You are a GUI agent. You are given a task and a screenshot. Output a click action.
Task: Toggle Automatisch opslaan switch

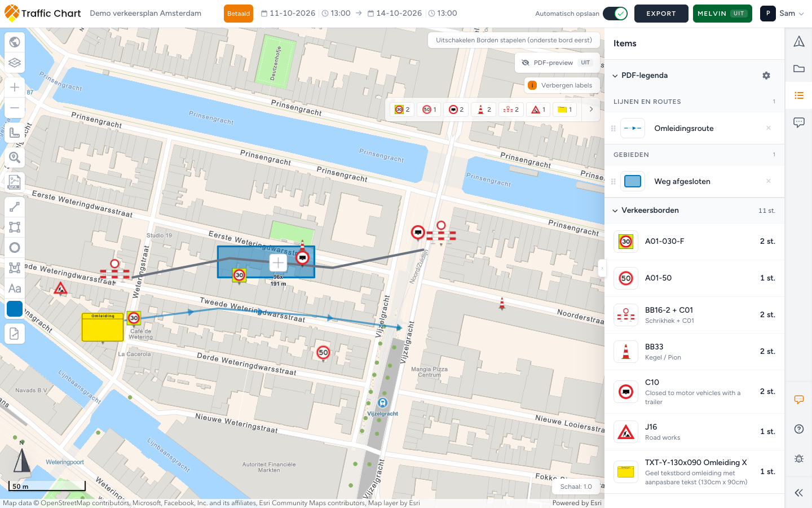pyautogui.click(x=615, y=14)
